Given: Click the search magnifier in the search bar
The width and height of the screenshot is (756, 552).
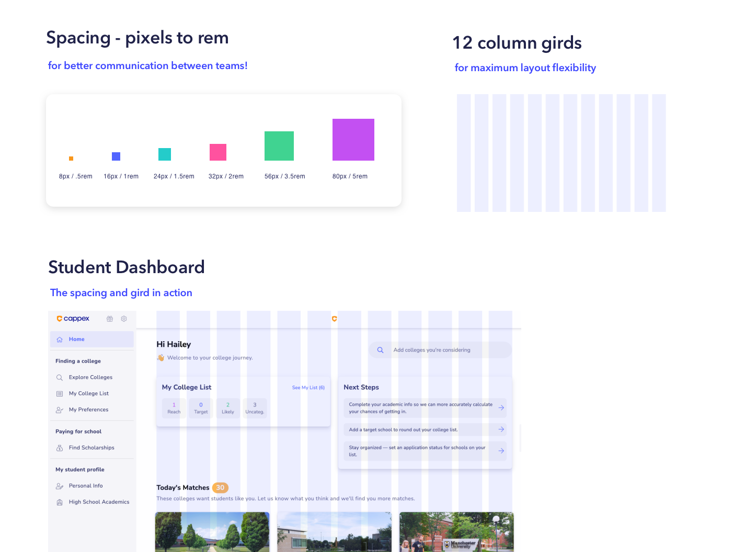Looking at the screenshot, I should 381,350.
